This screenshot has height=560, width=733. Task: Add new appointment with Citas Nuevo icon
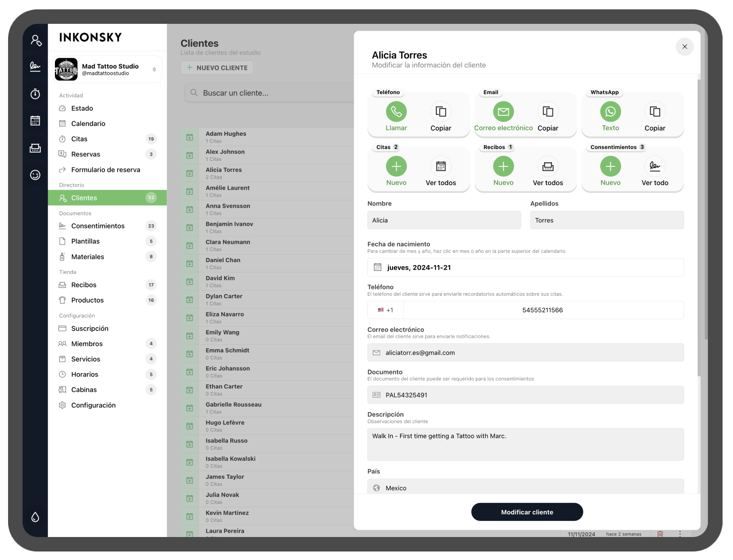click(x=396, y=166)
